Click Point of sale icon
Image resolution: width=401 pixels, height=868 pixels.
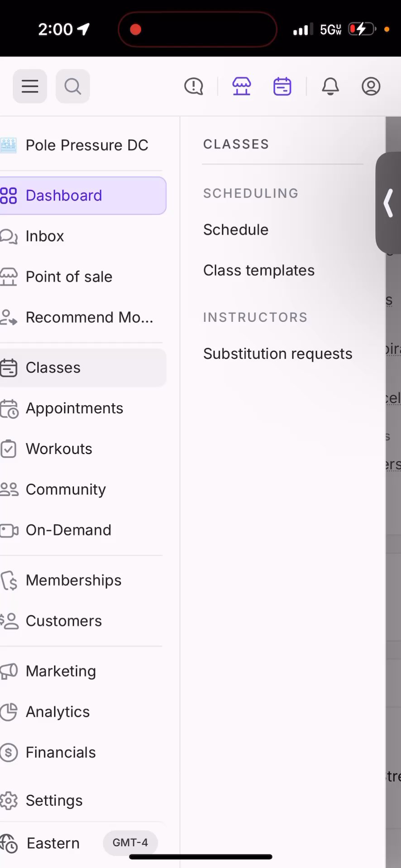(x=9, y=277)
